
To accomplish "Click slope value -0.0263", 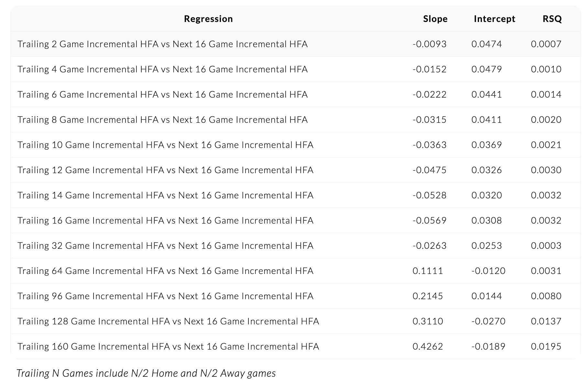I will pos(429,246).
